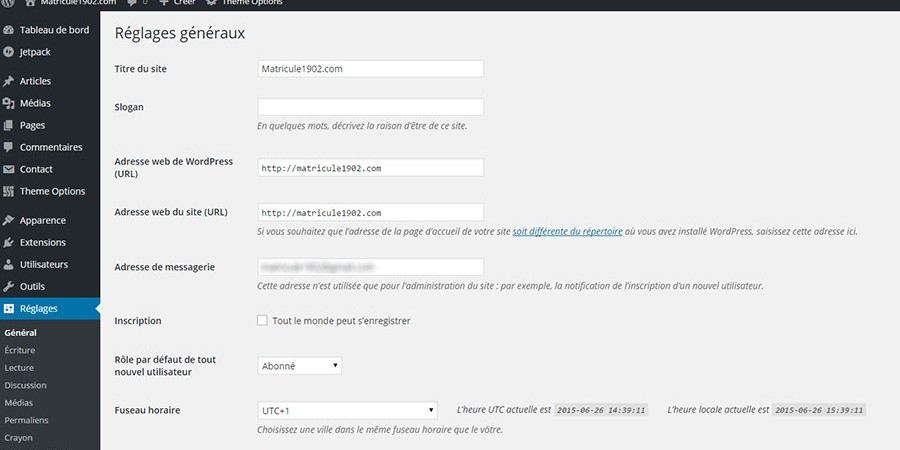
Task: Open the UTC+1 timezone dropdown
Action: pos(347,410)
